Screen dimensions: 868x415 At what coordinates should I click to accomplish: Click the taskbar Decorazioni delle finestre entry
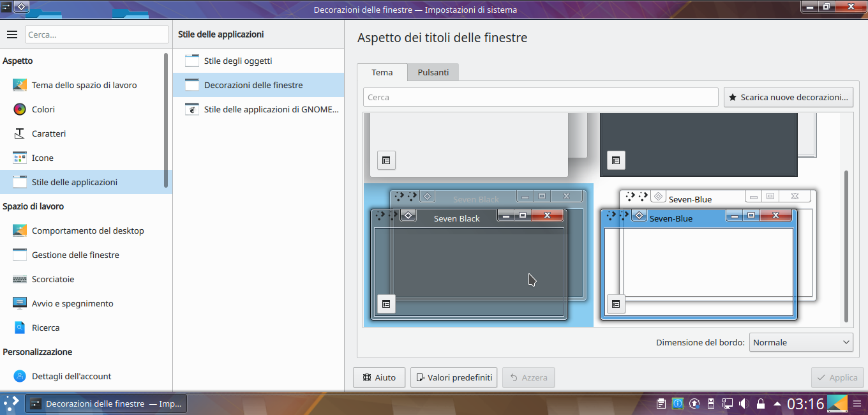click(x=106, y=404)
